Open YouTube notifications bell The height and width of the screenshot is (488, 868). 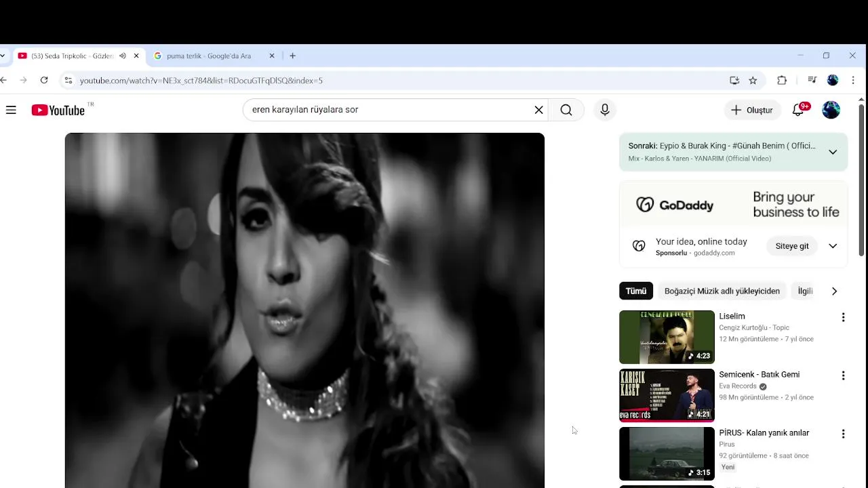(798, 110)
